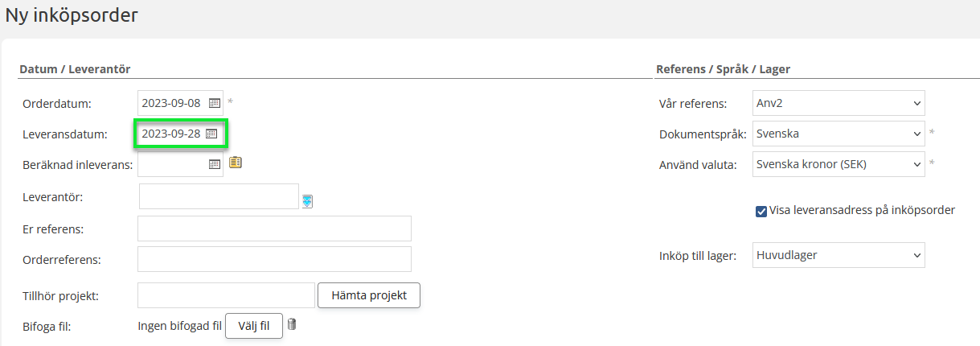Click the empty Beräknad inleverans date field

click(172, 164)
